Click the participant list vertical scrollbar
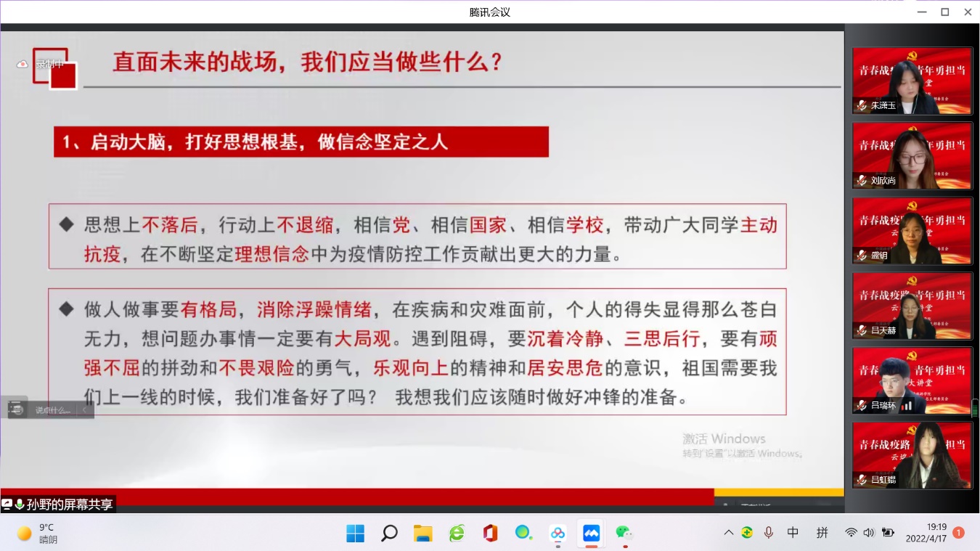The image size is (980, 551). (975, 408)
